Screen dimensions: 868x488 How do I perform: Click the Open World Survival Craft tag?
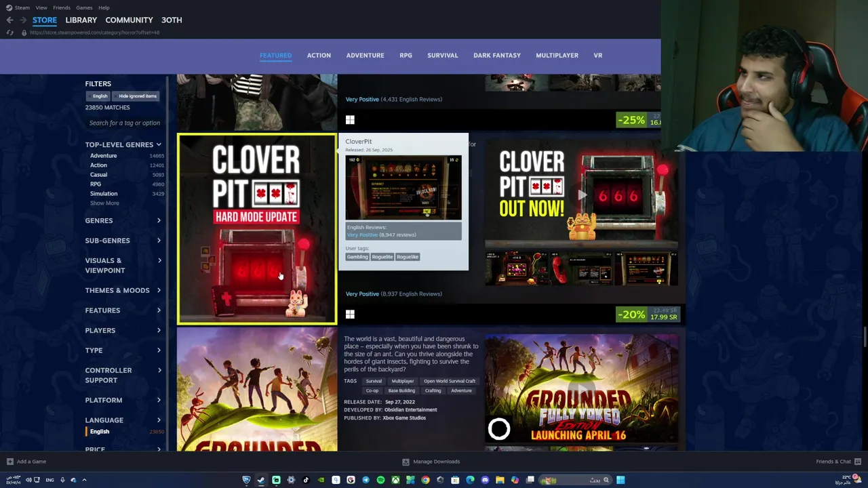pyautogui.click(x=450, y=381)
